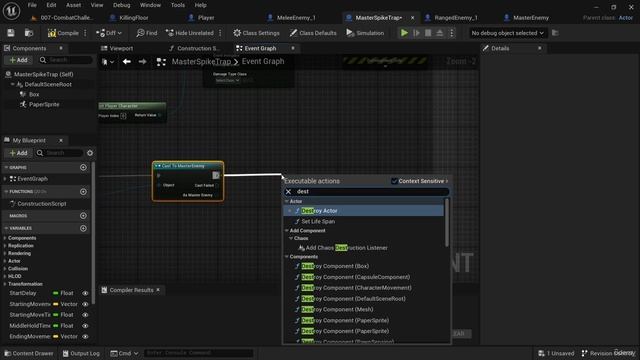Save the blueprint with the floppy icon
The height and width of the screenshot is (360, 640).
pos(11,33)
